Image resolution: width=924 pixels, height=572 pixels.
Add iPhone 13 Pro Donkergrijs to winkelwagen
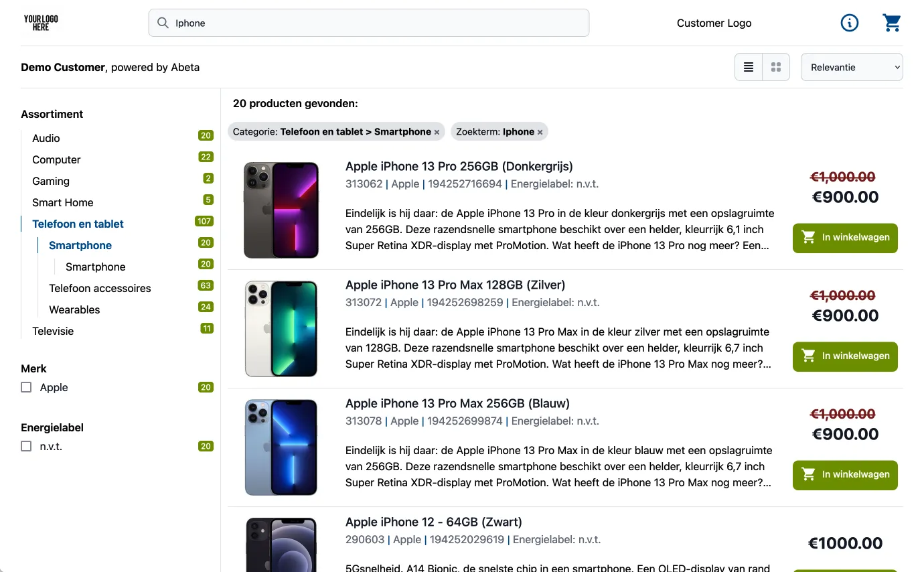[845, 238]
